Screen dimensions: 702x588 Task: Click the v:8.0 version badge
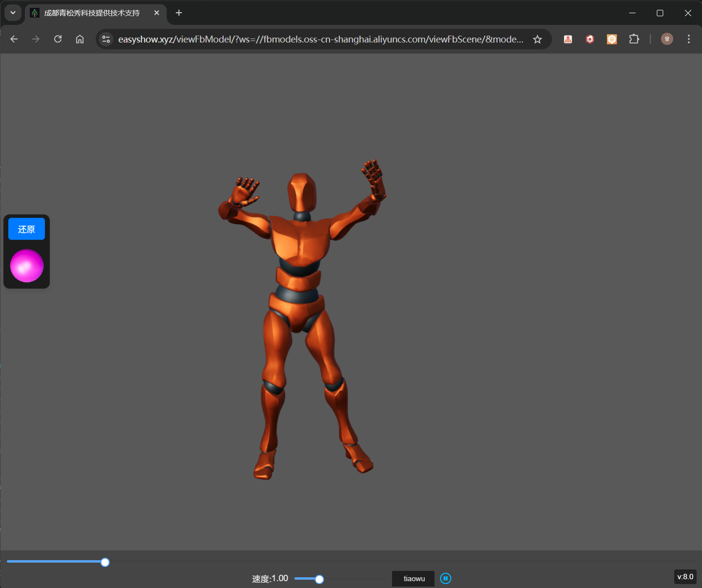coord(685,577)
